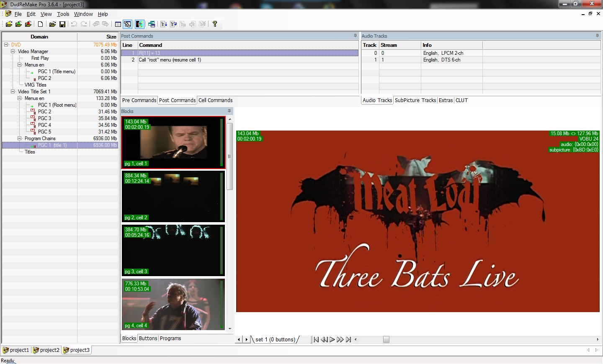603x364 pixels.
Task: Open the View menu
Action: click(46, 14)
